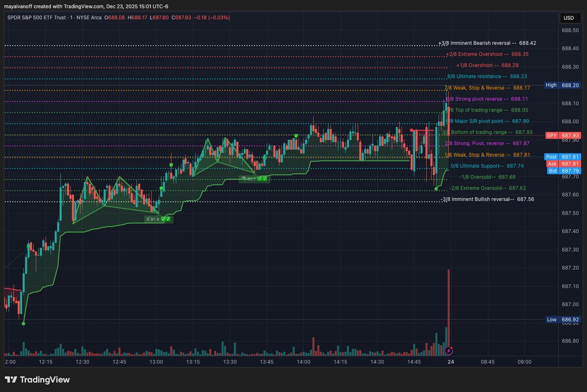Click the green check marker near the 13:30 swing high
Viewport: 587px width, 392px height.
pos(171,165)
